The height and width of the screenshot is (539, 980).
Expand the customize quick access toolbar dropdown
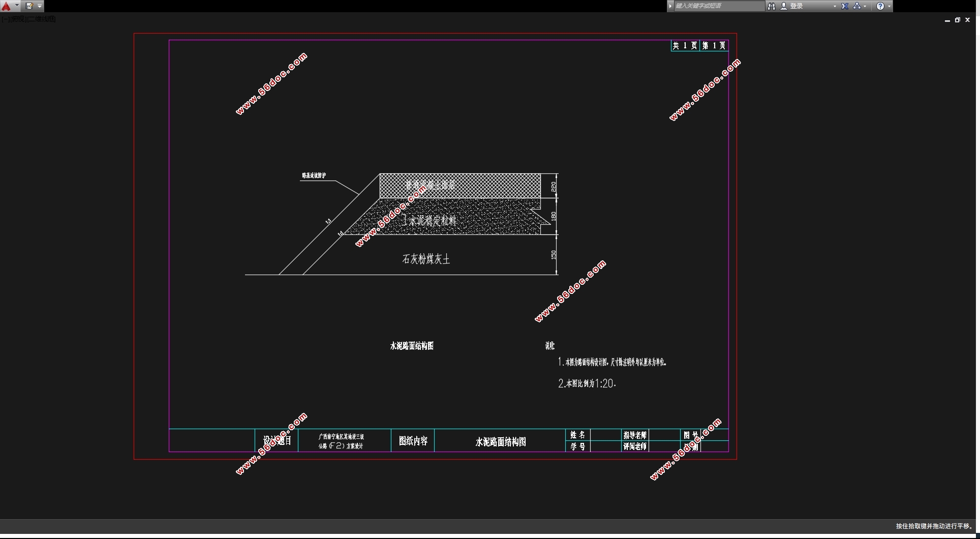point(40,6)
